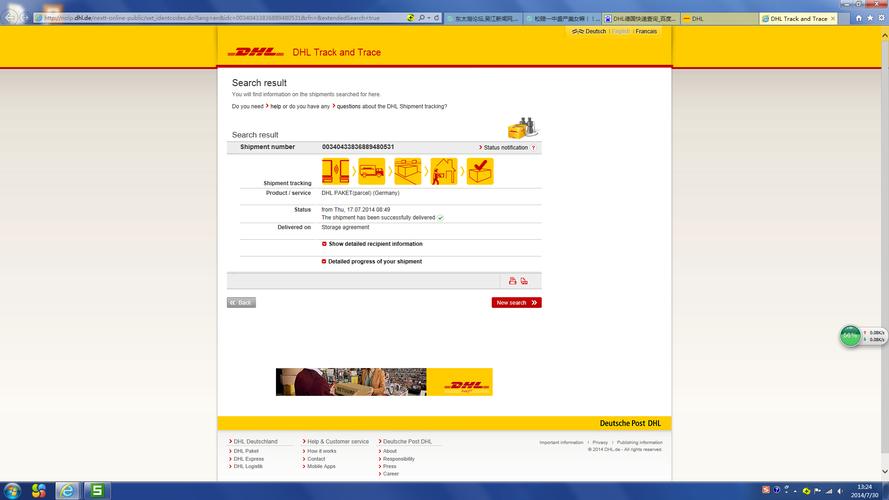889x500 pixels.
Task: Open the browser tools gear icon
Action: tap(882, 18)
